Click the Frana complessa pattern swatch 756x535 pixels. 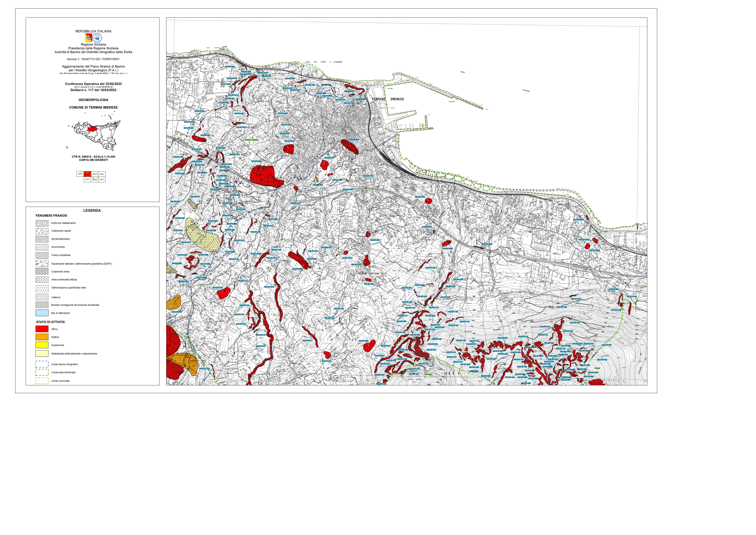42,255
